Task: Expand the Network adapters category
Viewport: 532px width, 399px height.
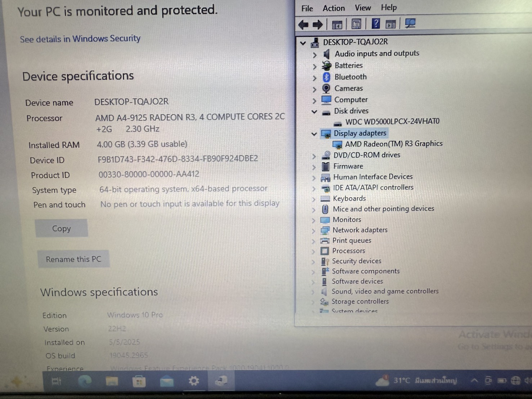Action: pos(314,231)
